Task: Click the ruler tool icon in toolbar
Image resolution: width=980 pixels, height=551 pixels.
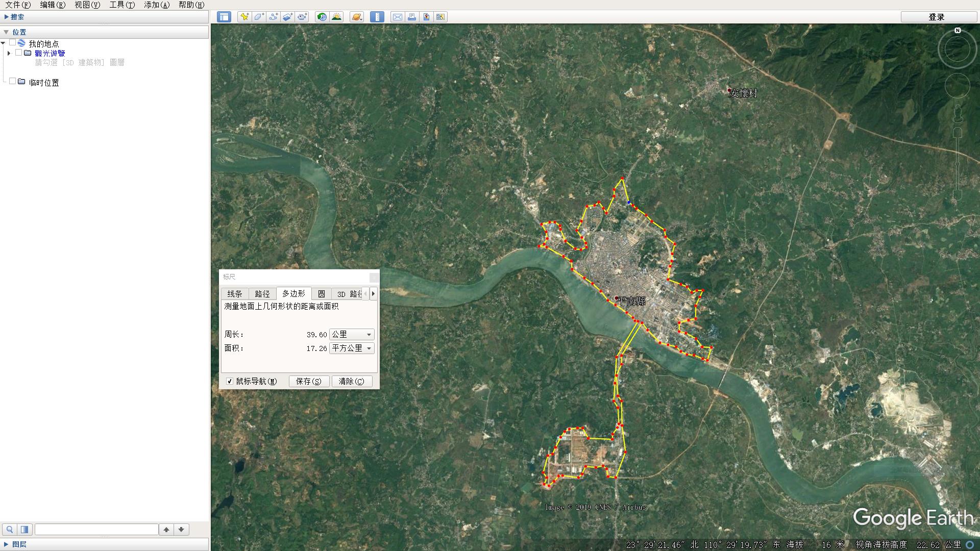Action: (377, 17)
